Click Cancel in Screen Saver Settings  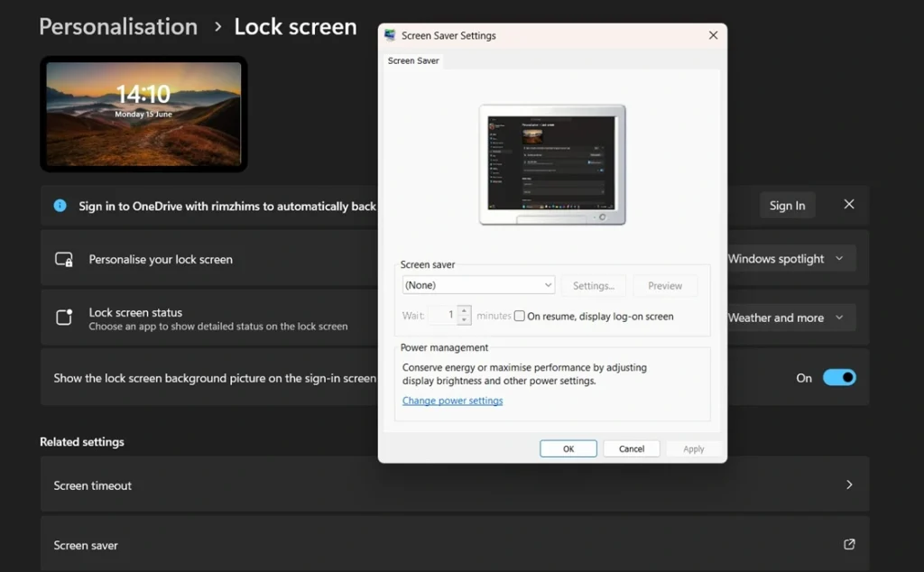tap(631, 449)
